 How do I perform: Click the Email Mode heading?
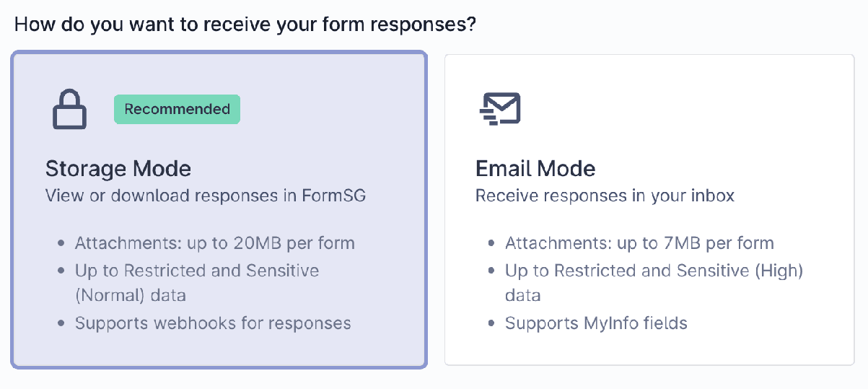click(x=535, y=169)
